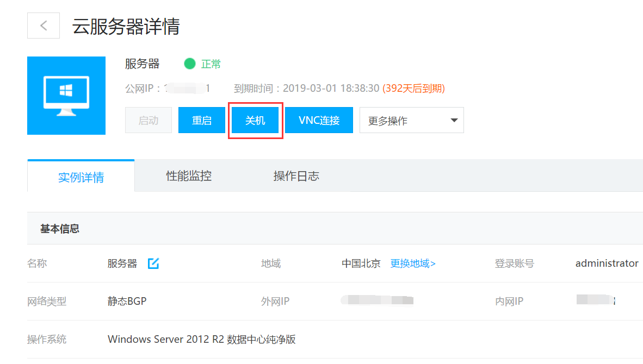Follow the 更换地域 link
643x364 pixels.
tap(413, 263)
